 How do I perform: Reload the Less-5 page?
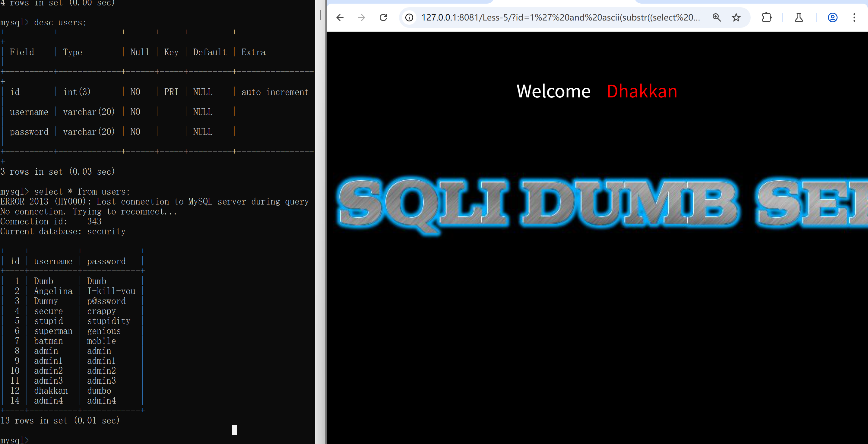383,17
